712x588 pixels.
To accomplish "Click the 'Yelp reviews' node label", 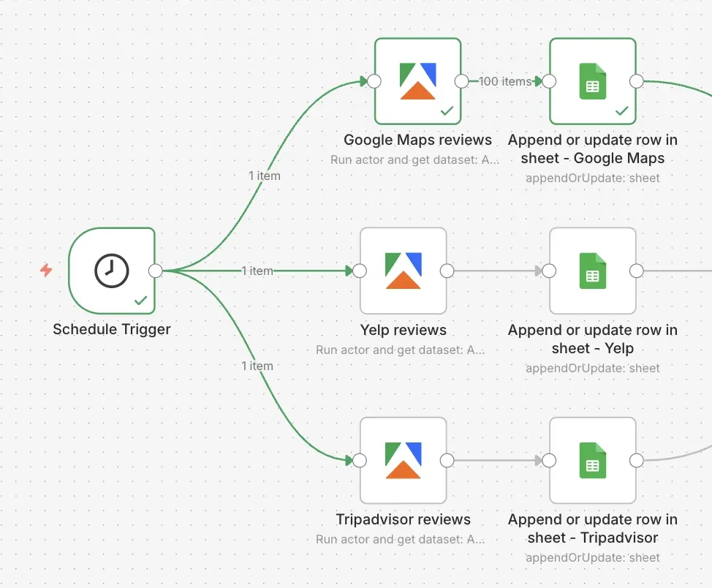I will pyautogui.click(x=404, y=329).
